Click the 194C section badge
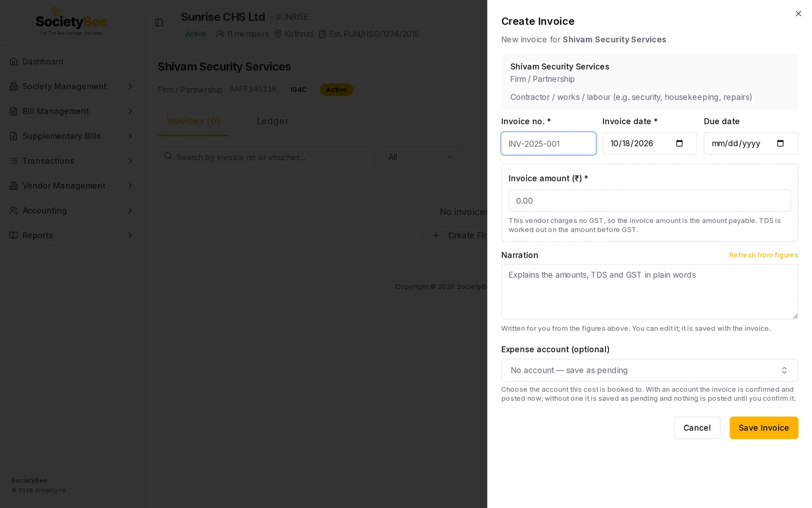Screen dimensions: 812x508 pos(298,90)
